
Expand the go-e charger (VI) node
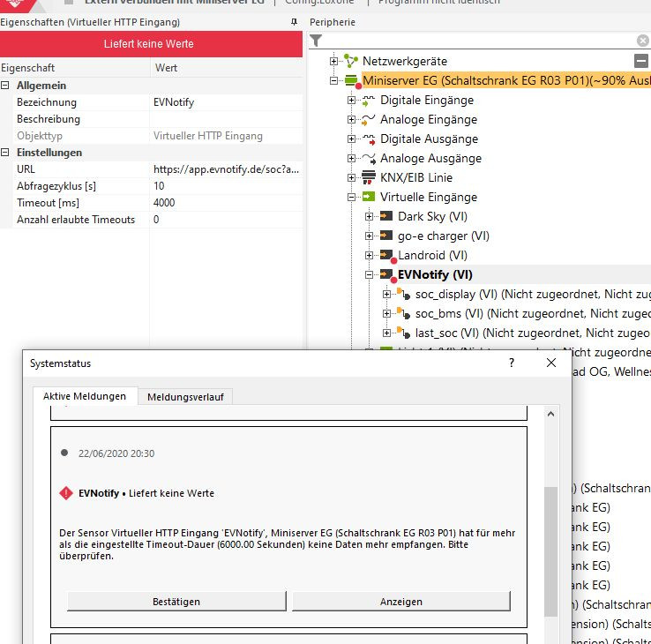tap(369, 236)
